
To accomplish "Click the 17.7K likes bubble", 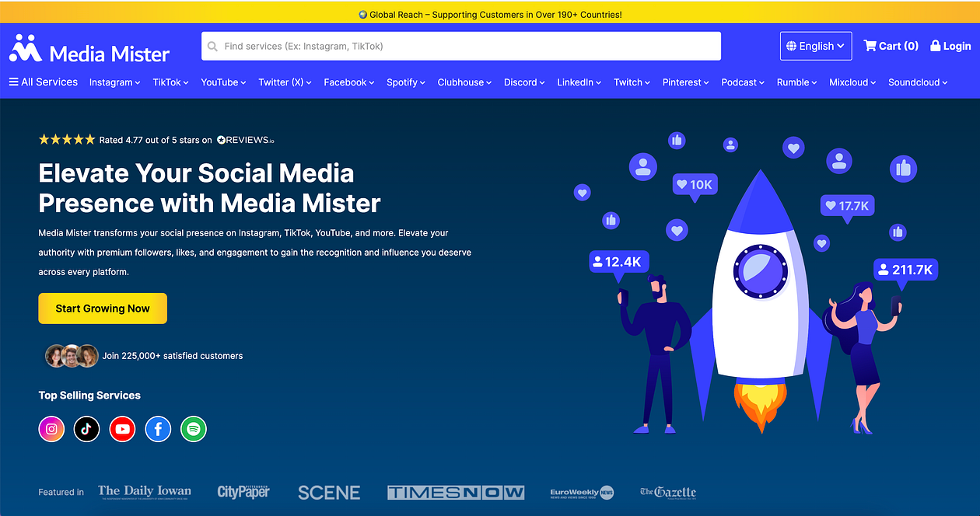I will 848,206.
